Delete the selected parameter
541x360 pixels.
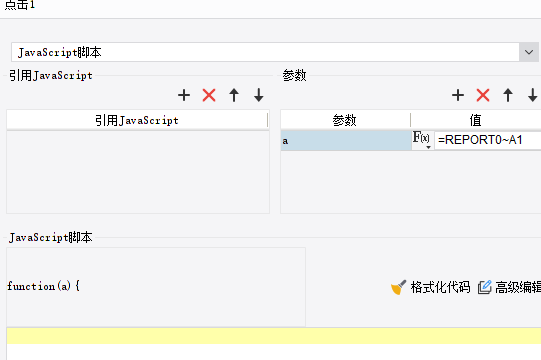483,95
